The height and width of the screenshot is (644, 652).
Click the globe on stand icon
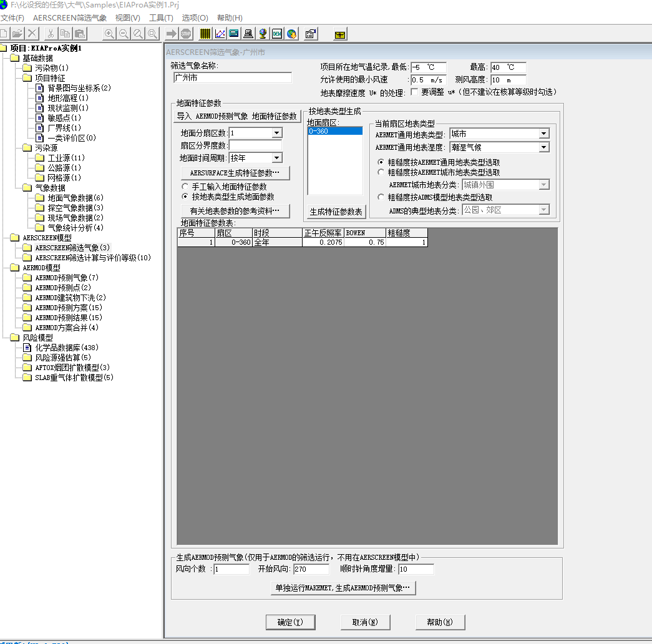pos(263,34)
